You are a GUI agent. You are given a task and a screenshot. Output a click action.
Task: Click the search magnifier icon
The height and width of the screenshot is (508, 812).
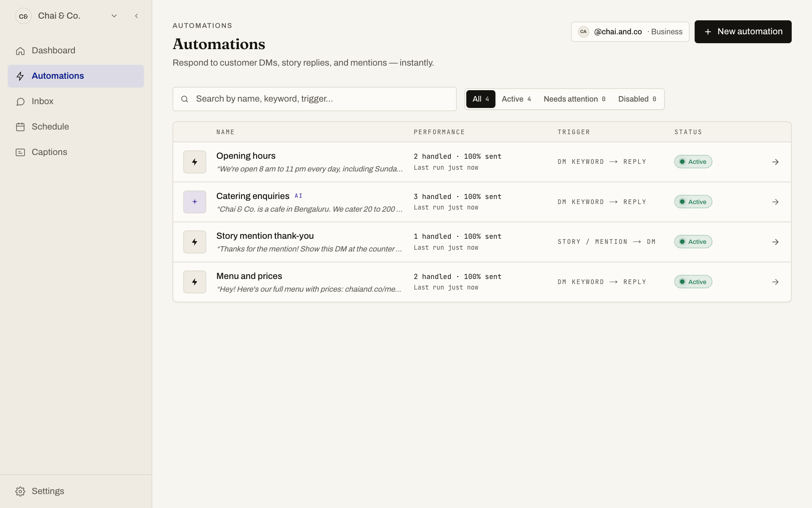click(184, 99)
